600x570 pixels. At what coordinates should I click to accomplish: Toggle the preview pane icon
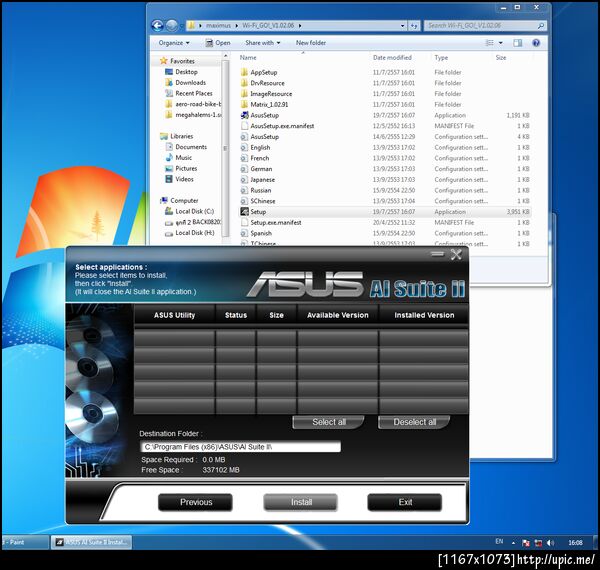[518, 43]
